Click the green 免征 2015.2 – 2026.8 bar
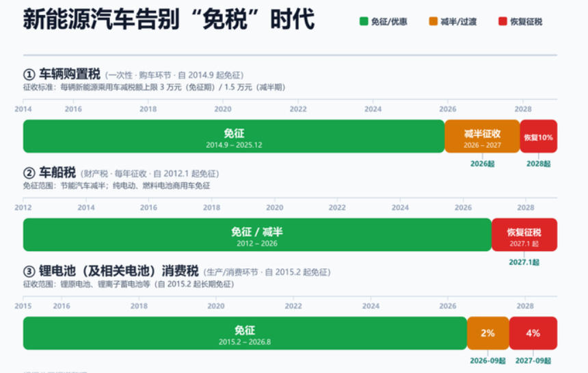Screen dimensions: 588x373 [245, 333]
